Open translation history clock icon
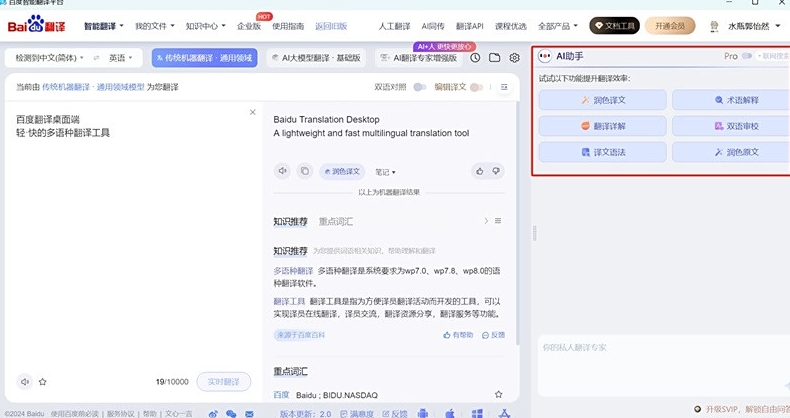Image resolution: width=790 pixels, height=418 pixels. pos(475,58)
